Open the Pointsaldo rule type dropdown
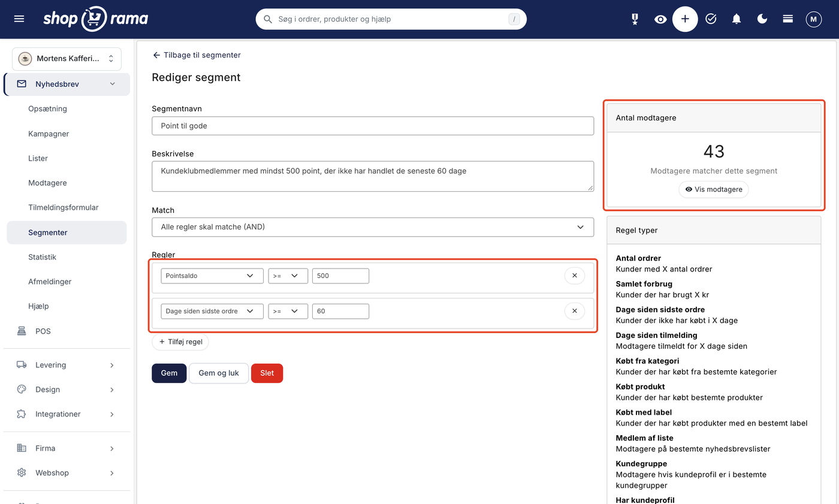839x504 pixels. coord(212,276)
